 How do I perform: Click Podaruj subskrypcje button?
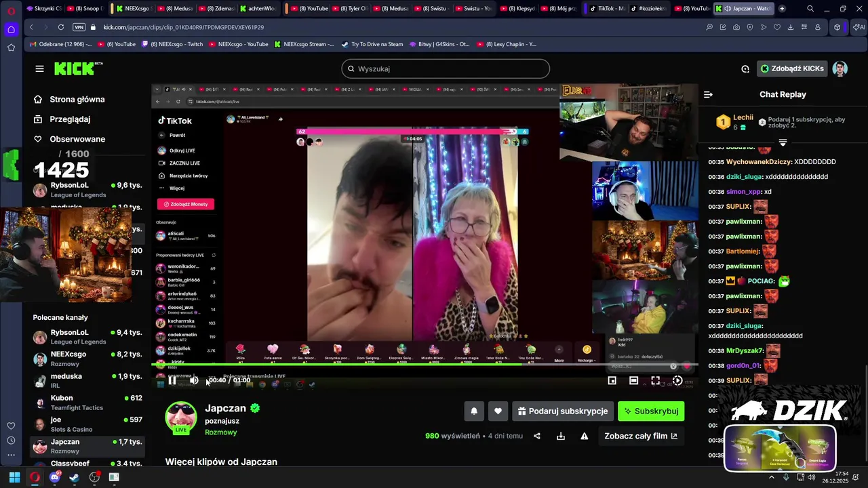pyautogui.click(x=563, y=411)
